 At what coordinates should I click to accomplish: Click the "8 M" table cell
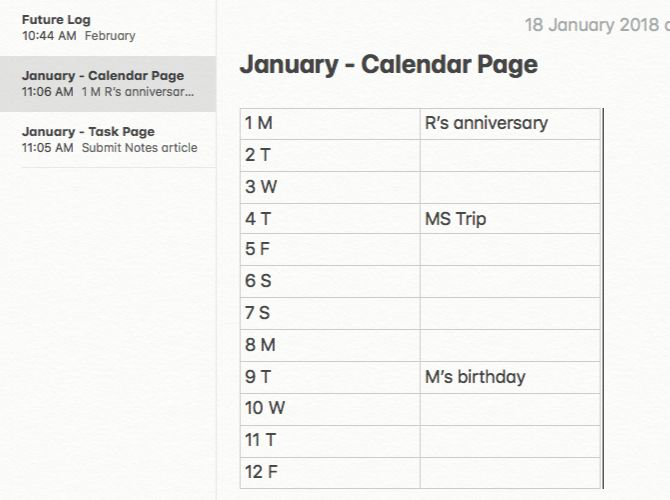330,346
